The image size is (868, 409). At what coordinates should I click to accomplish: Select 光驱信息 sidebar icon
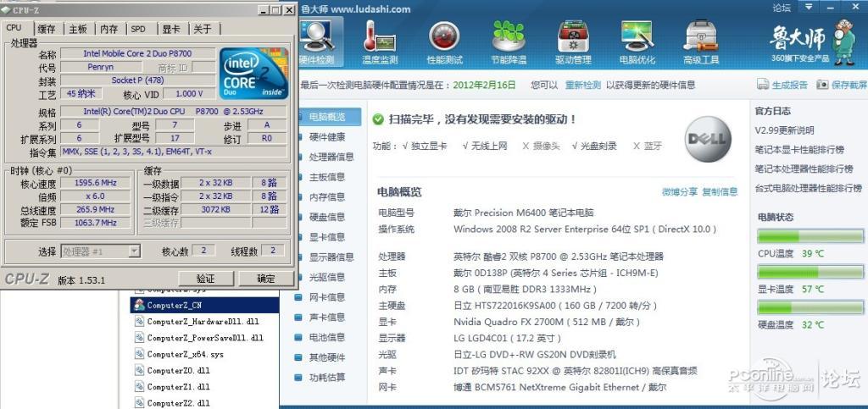(x=299, y=277)
